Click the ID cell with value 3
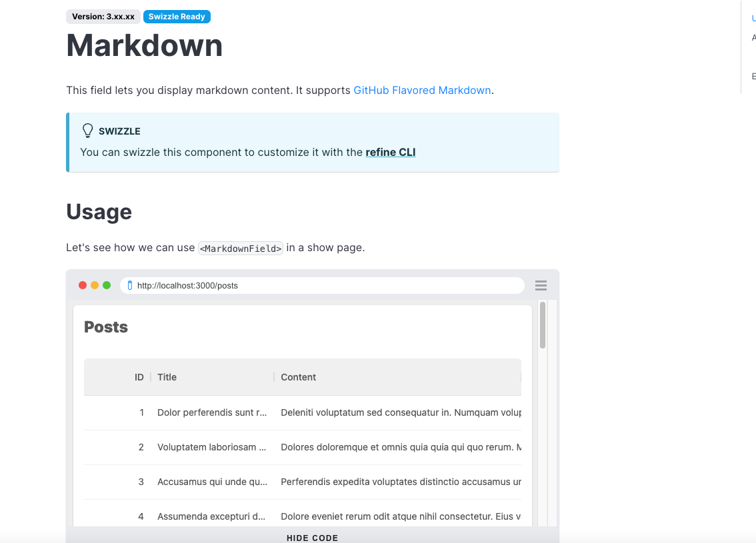 pyautogui.click(x=141, y=482)
